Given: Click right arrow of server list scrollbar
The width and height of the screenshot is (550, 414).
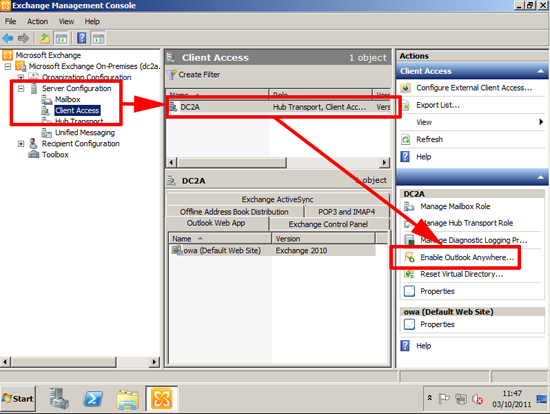Looking at the screenshot, I should pyautogui.click(x=385, y=162).
